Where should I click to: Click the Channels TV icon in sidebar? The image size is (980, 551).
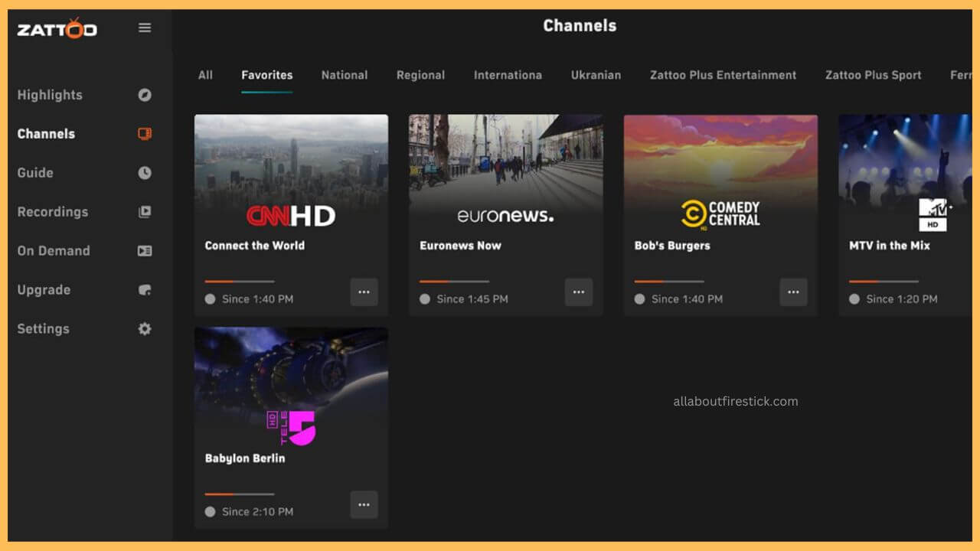(144, 134)
